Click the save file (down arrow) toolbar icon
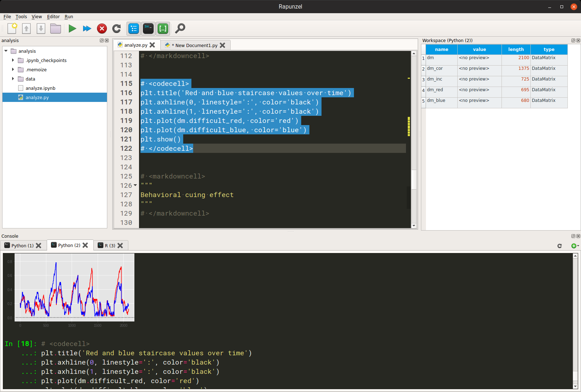Image resolution: width=581 pixels, height=392 pixels. tap(41, 29)
